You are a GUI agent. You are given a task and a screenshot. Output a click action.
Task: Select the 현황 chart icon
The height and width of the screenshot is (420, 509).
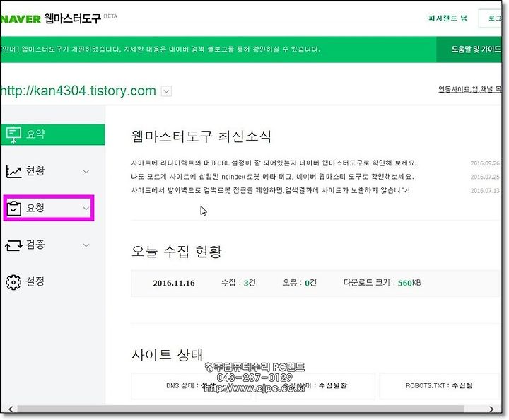coord(13,171)
